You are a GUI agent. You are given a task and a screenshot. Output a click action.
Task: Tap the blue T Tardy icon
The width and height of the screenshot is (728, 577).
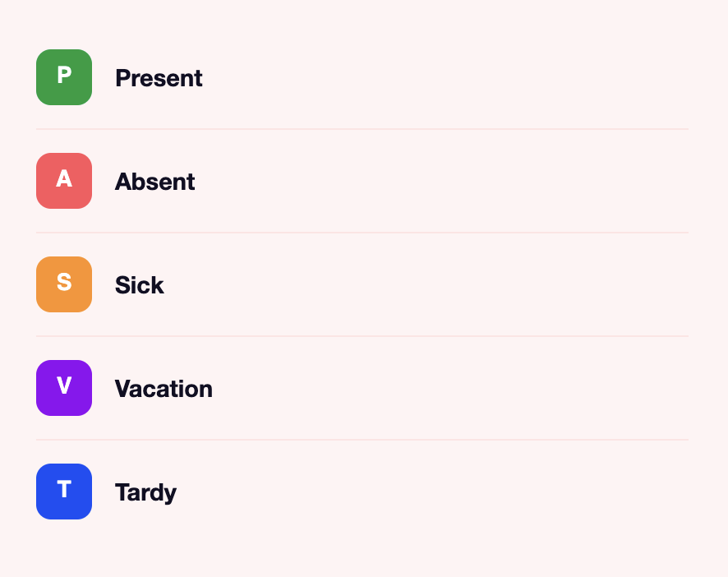point(64,492)
